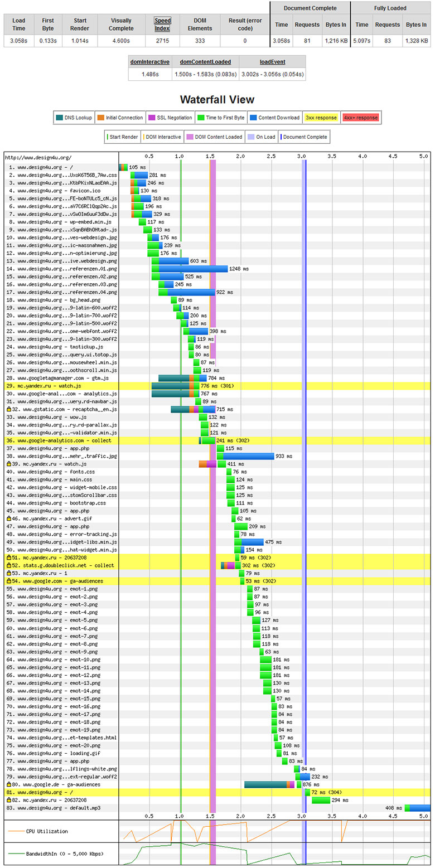Click the Waterfall View heading
This screenshot has height=868, width=435.
tap(217, 100)
